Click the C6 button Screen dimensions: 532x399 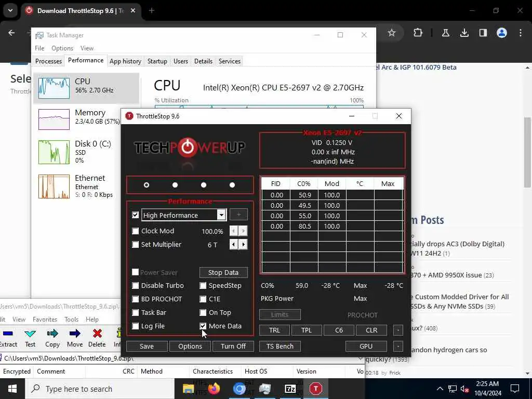click(339, 330)
